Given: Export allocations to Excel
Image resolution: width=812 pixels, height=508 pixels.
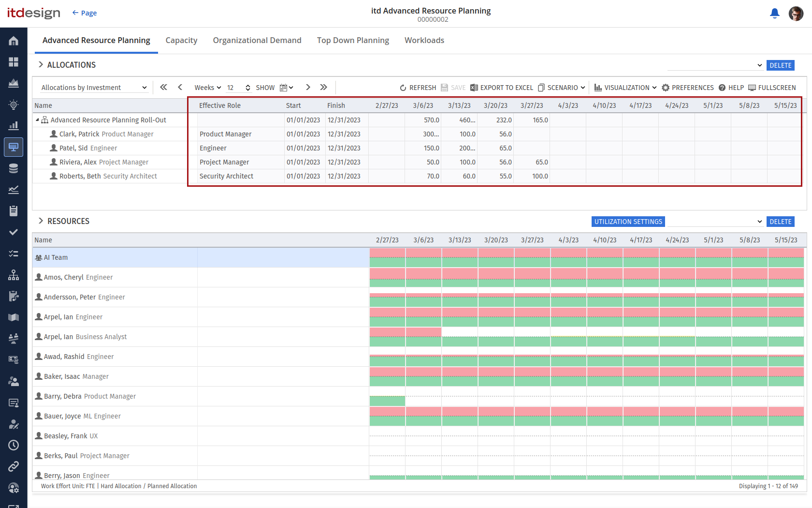Looking at the screenshot, I should coord(502,88).
